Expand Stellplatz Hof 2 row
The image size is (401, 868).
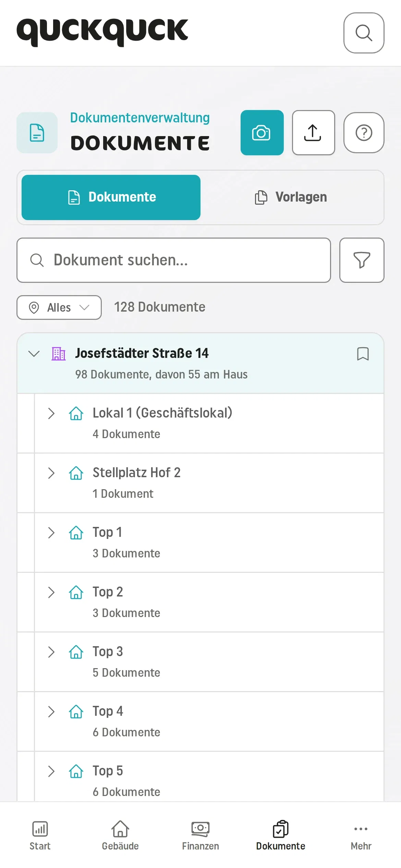click(x=51, y=473)
